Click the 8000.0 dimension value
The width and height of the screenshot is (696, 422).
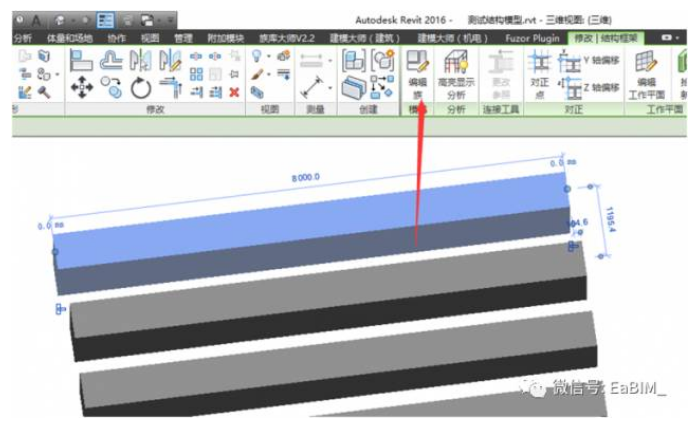305,177
